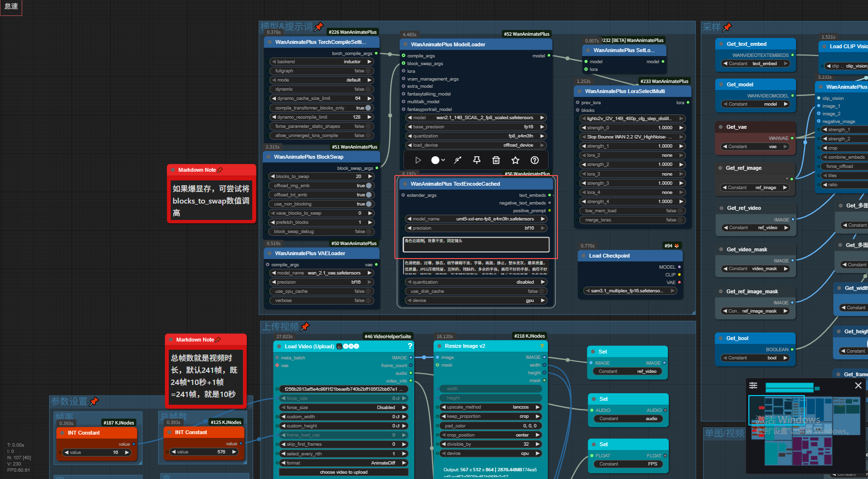This screenshot has height=479, width=868.
Task: Increase blocks_to_swap value with right arrow
Action: [370, 177]
